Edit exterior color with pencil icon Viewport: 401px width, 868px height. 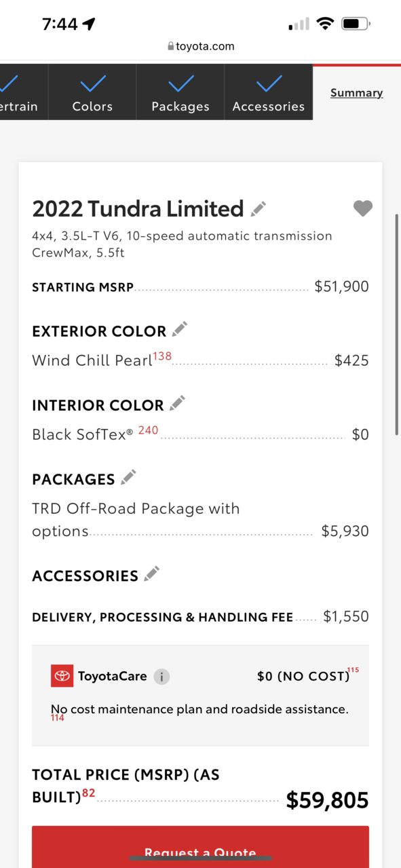[180, 329]
